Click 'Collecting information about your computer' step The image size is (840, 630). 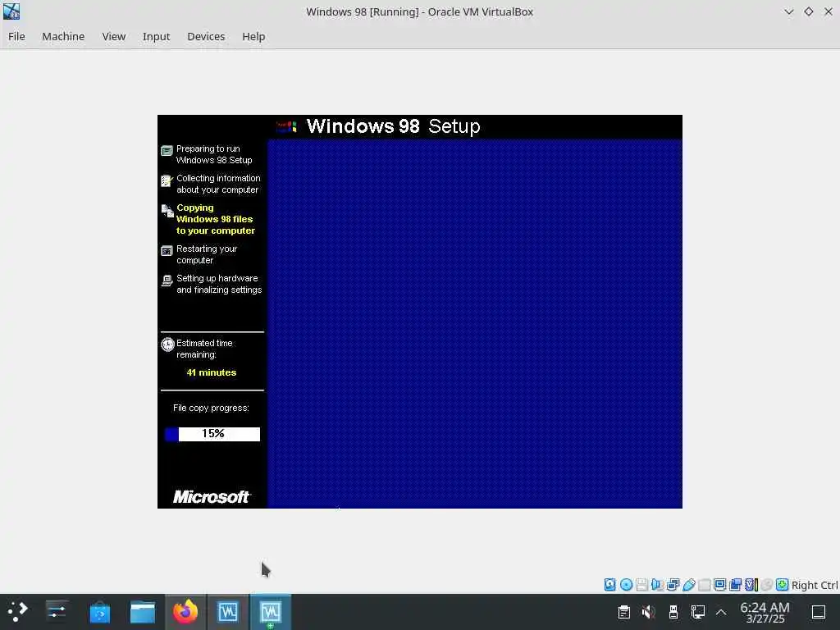(x=218, y=184)
